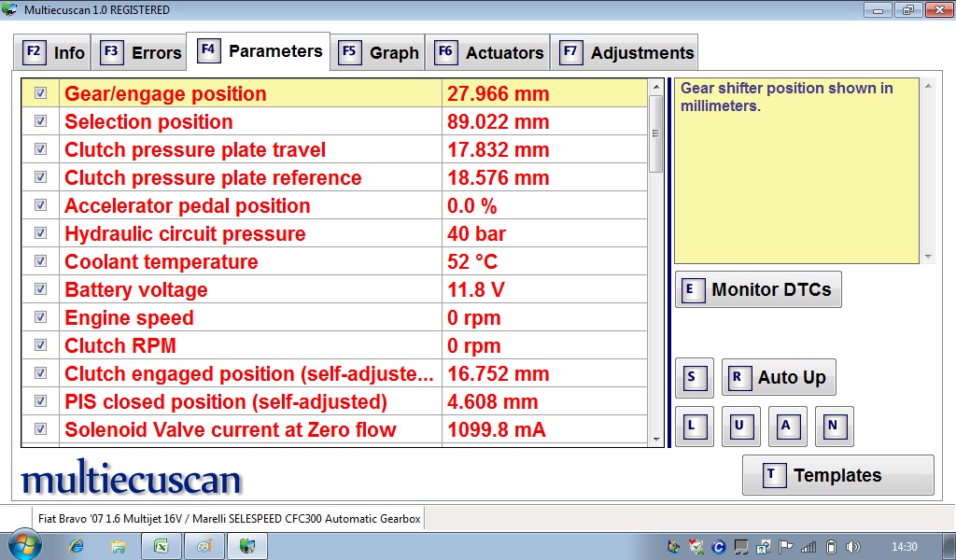This screenshot has width=956, height=560.
Task: Click the PIS closed position value 4.608 mm
Action: [493, 402]
